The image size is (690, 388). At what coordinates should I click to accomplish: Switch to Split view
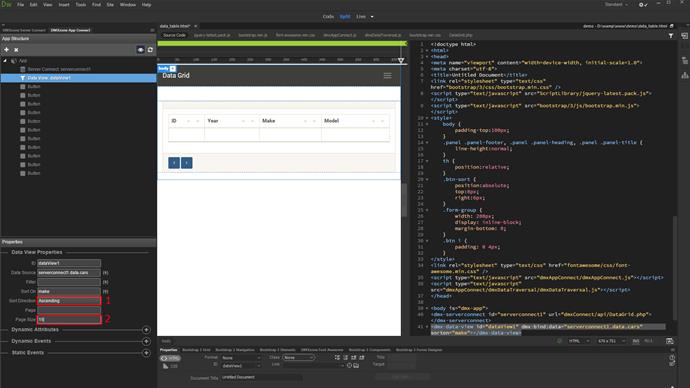pyautogui.click(x=345, y=17)
